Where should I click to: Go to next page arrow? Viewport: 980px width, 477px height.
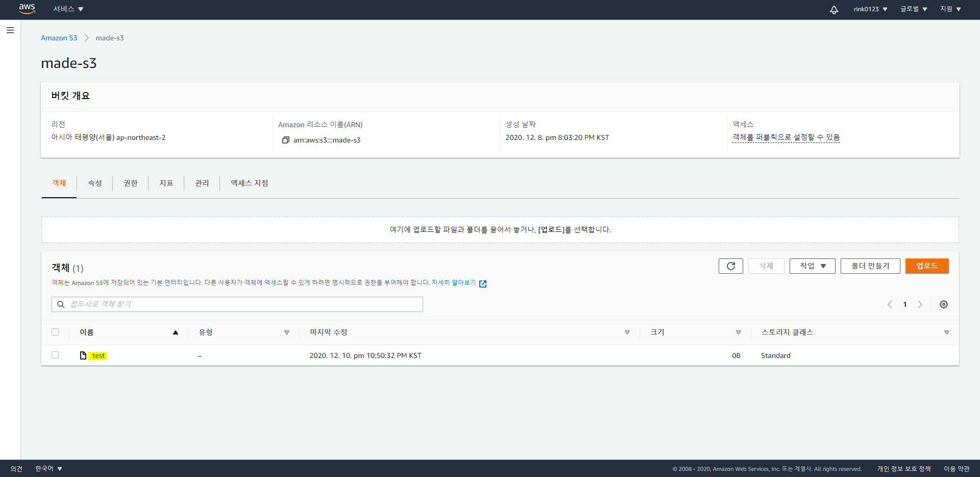(x=920, y=304)
